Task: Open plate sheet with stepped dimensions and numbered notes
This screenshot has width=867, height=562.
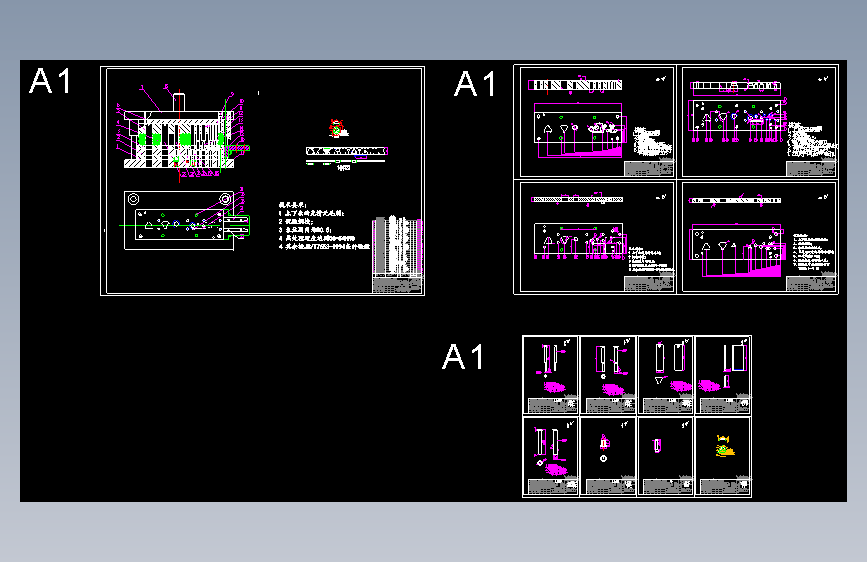Action: click(x=760, y=236)
